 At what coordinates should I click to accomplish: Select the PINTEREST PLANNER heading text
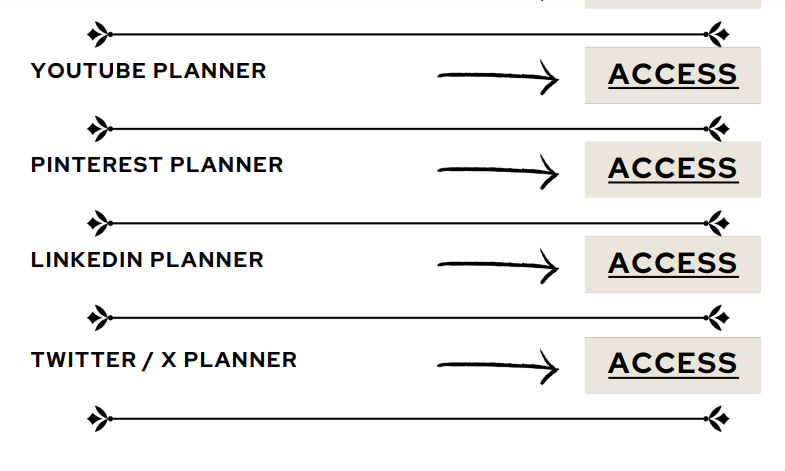(x=157, y=165)
